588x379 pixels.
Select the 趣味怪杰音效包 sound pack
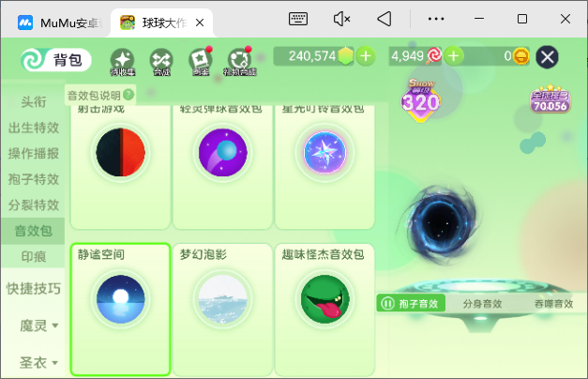(324, 302)
